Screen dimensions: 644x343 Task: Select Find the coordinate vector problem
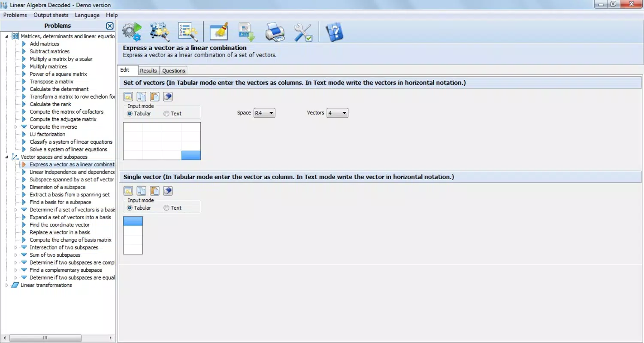point(60,225)
